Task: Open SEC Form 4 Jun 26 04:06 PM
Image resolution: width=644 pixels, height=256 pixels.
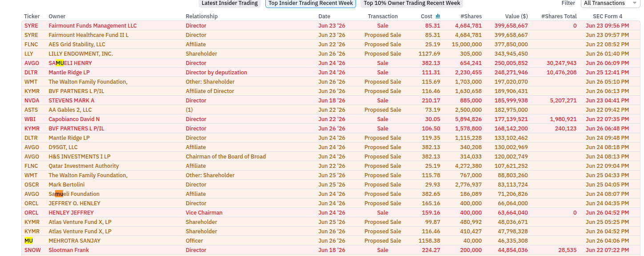Action: point(607,240)
